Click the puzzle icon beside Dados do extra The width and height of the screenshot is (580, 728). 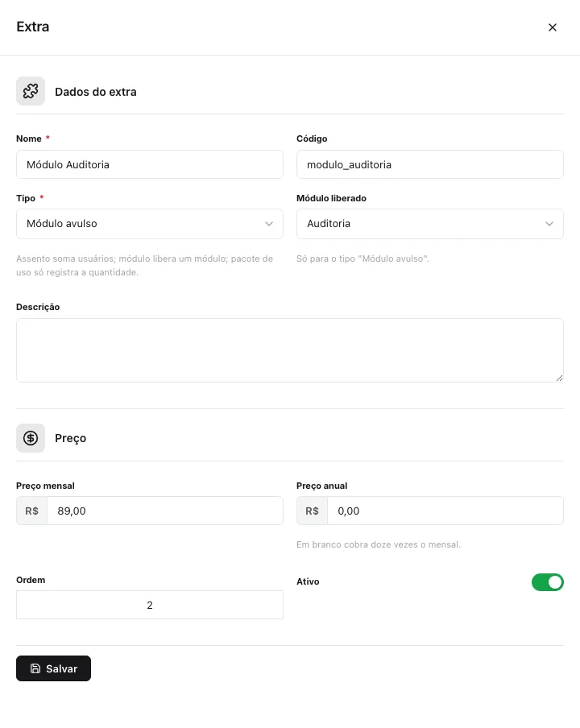(31, 91)
